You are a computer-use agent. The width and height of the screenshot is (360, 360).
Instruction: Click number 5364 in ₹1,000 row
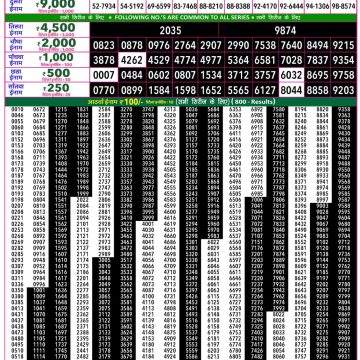tap(238, 60)
